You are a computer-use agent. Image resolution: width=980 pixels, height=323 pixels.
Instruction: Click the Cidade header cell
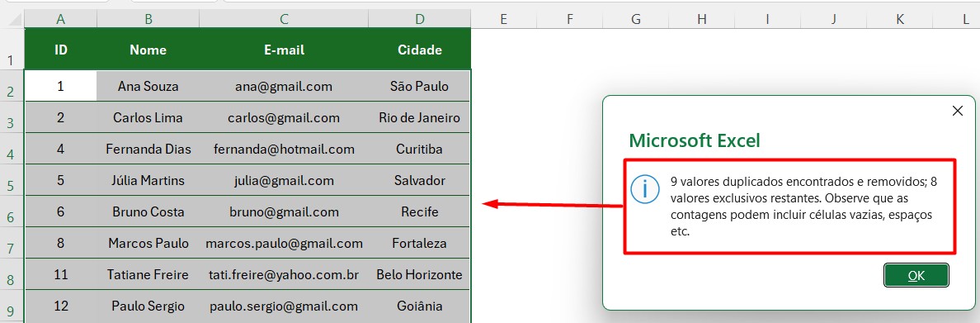point(419,50)
